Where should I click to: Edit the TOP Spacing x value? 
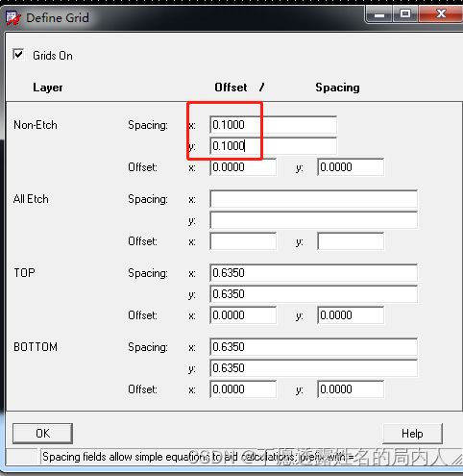(x=314, y=273)
